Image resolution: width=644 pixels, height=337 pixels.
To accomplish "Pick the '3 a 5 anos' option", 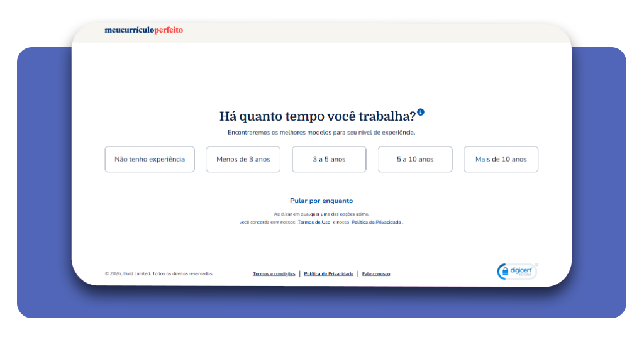I will tap(329, 159).
